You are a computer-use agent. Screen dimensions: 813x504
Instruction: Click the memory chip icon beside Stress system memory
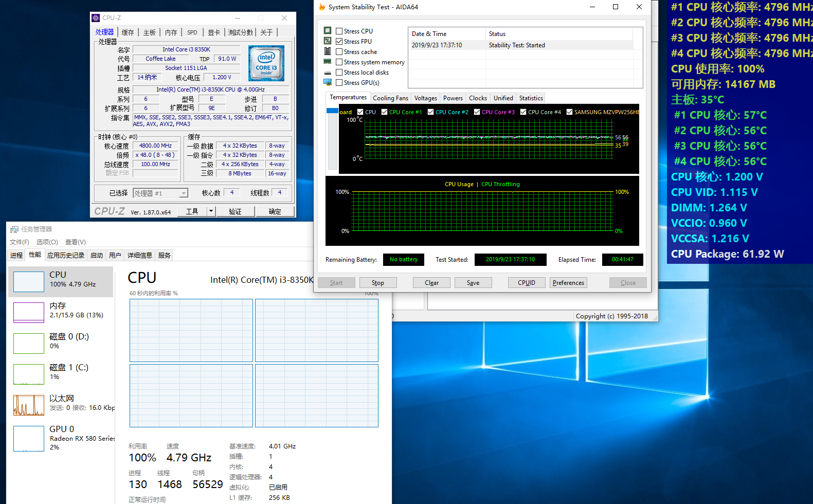point(328,62)
